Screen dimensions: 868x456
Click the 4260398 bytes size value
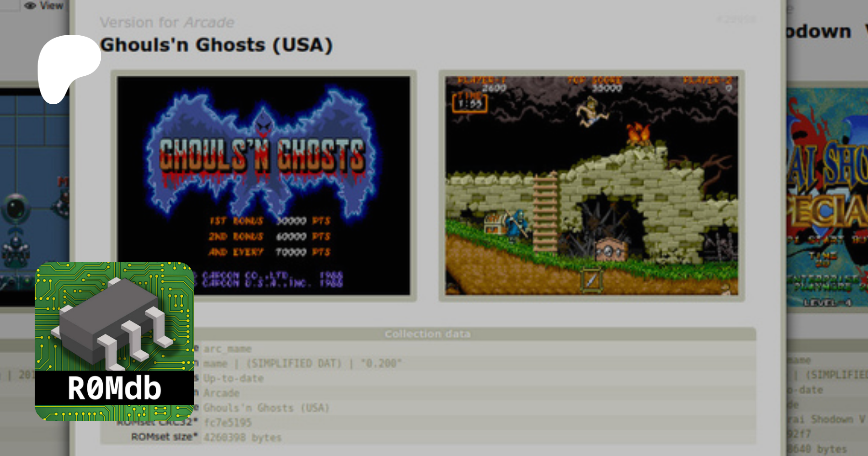[243, 438]
